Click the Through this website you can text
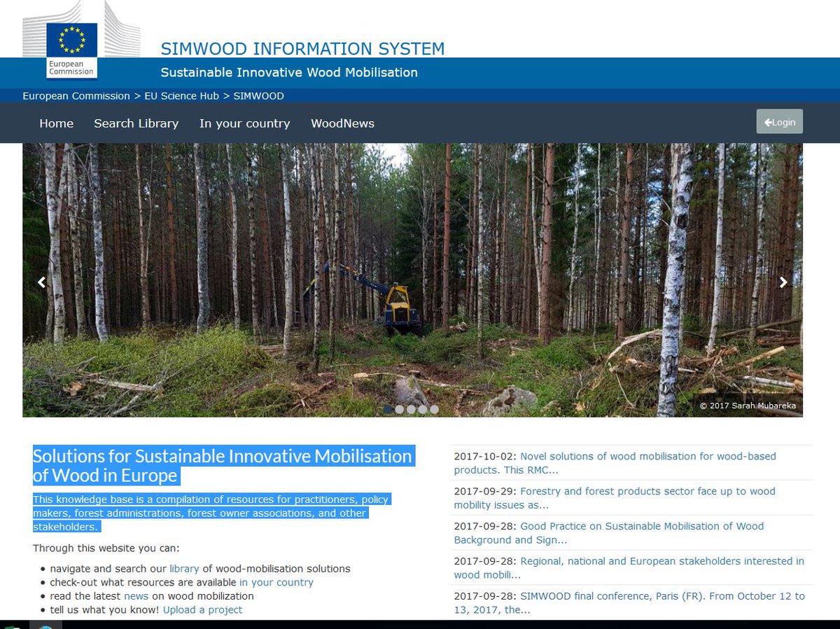The height and width of the screenshot is (629, 840). pos(106,548)
